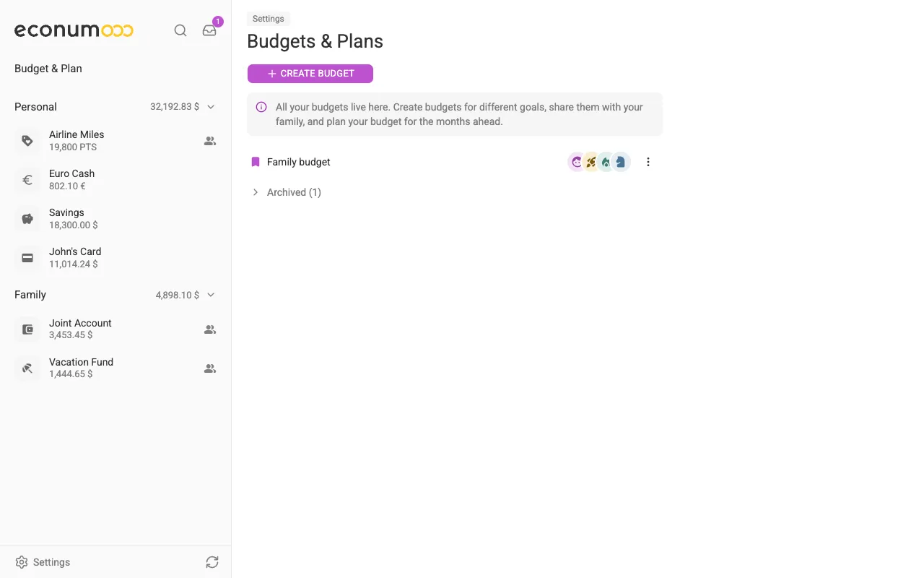Image resolution: width=924 pixels, height=578 pixels.
Task: Click shared-users icon beside Joint Account
Action: coord(210,329)
